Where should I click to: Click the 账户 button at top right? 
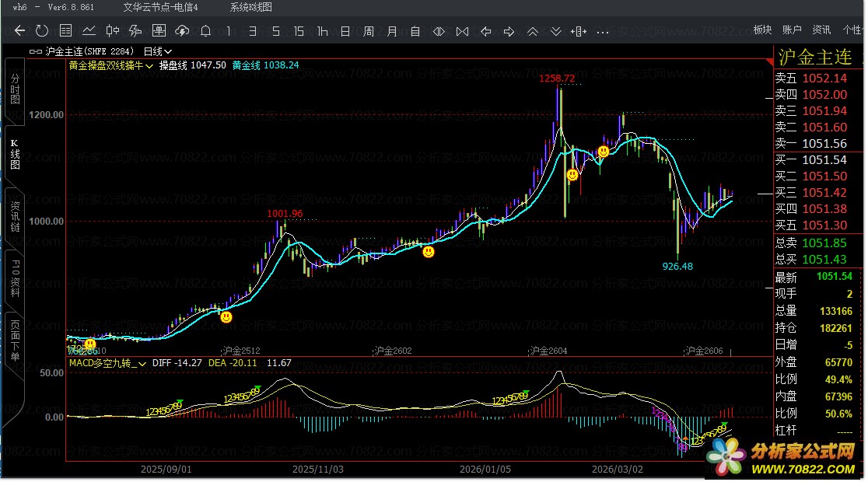792,30
